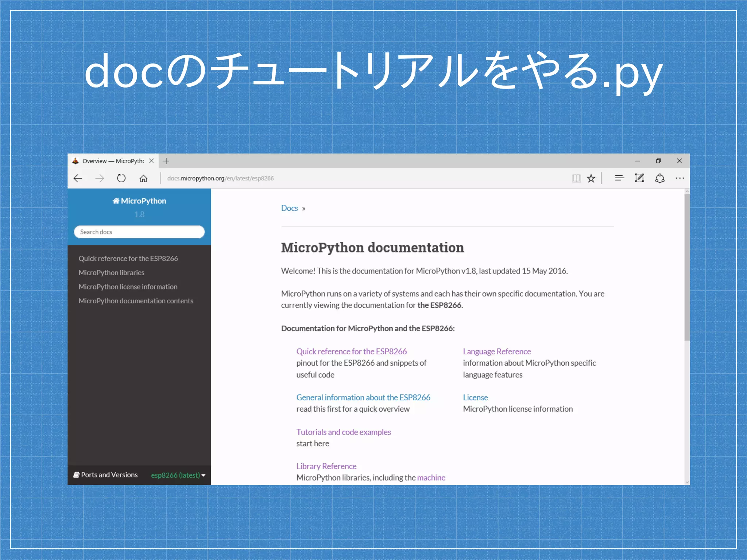Open Tutorials and code examples link
This screenshot has height=560, width=747.
tap(344, 432)
